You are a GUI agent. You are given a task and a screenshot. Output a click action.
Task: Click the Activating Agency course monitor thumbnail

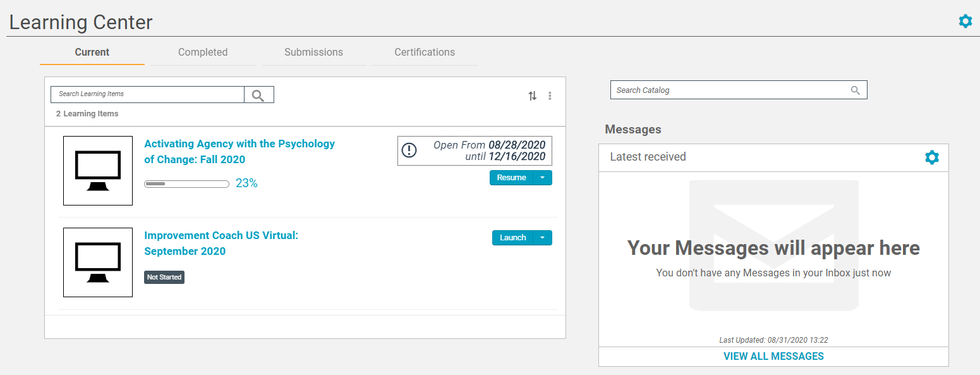[x=98, y=171]
